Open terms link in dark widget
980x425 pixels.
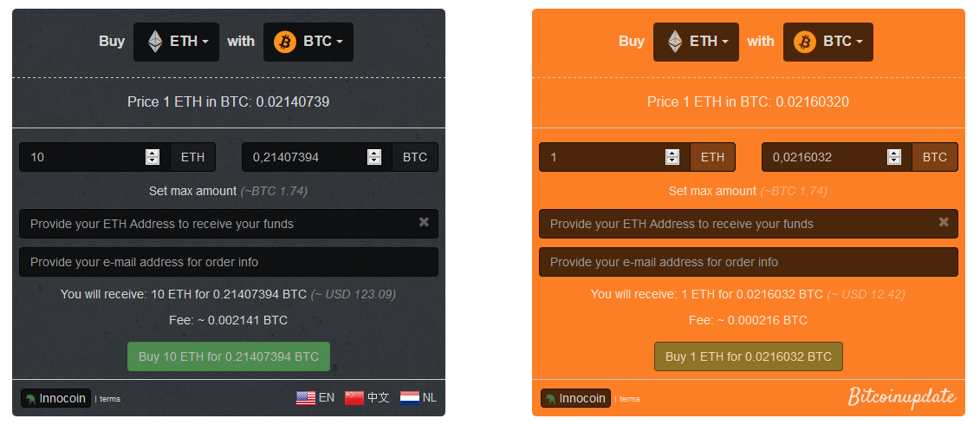pos(110,399)
